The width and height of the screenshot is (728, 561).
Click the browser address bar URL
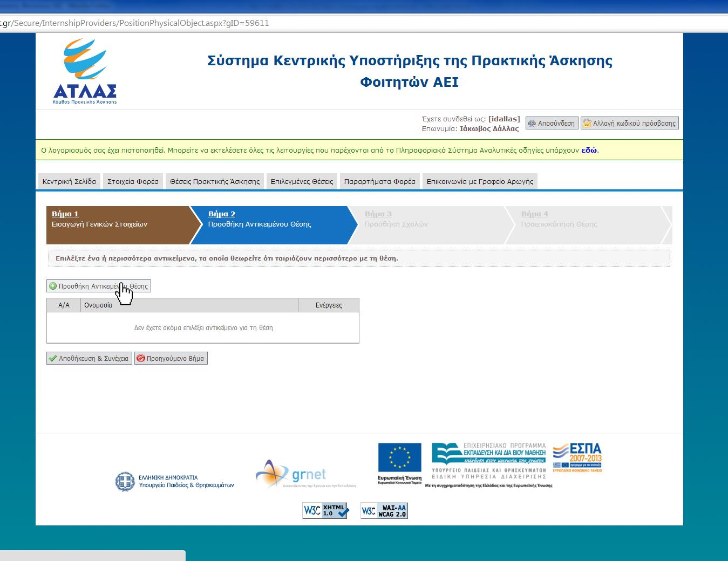[x=135, y=23]
